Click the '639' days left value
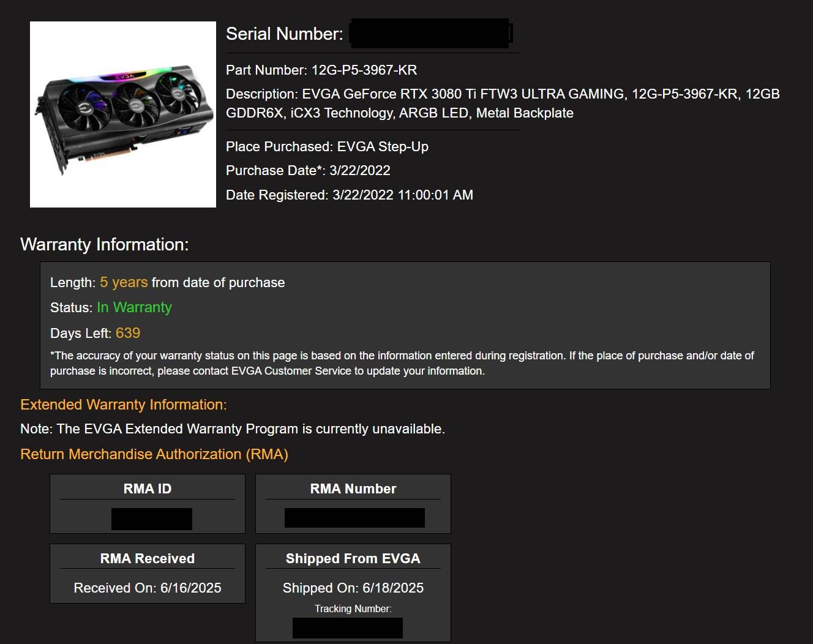The height and width of the screenshot is (644, 813). (128, 333)
